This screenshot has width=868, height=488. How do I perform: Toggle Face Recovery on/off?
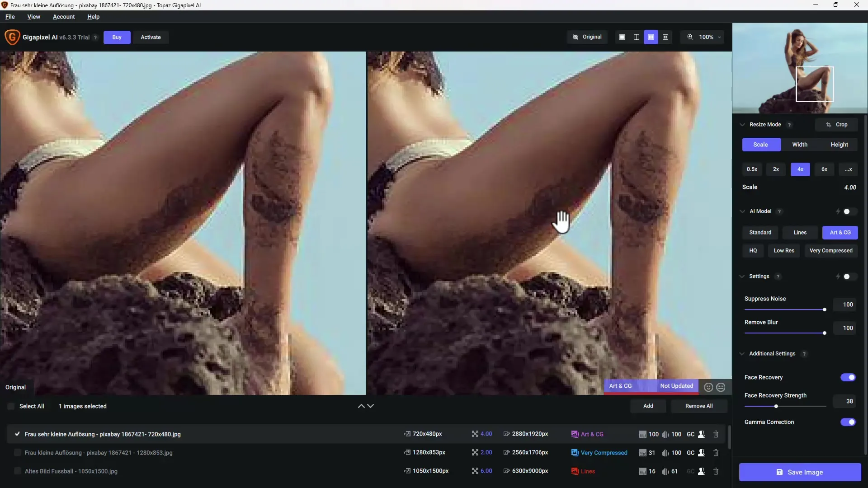click(x=848, y=376)
